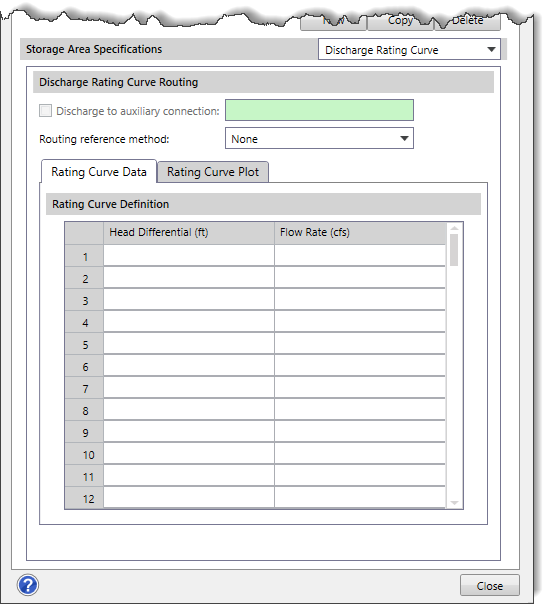549x604 pixels.
Task: Click the Flow Rate (cfs) column header
Action: (x=360, y=233)
